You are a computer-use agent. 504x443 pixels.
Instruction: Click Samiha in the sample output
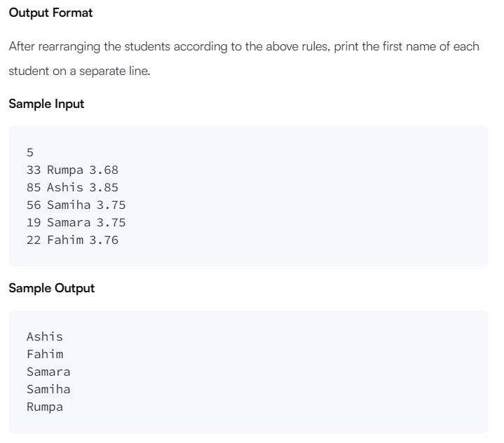click(48, 389)
